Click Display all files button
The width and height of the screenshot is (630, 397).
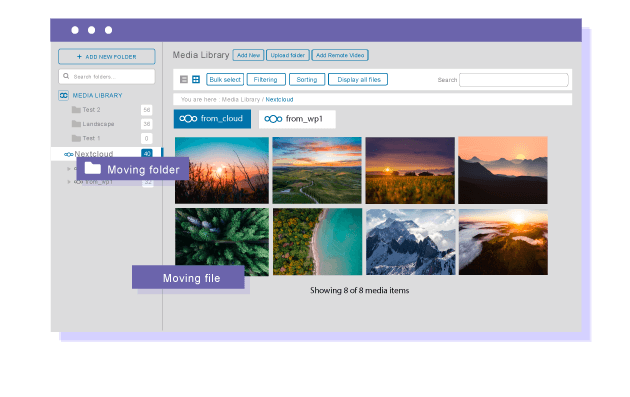pos(358,80)
